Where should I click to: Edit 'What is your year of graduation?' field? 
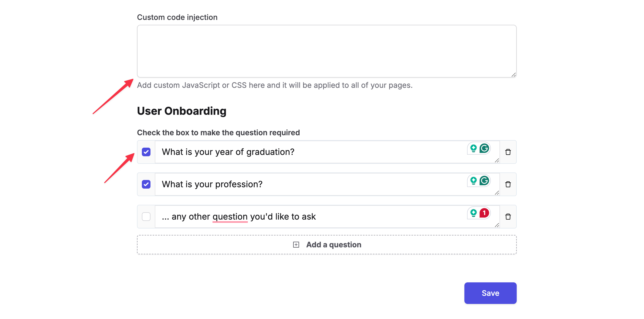coord(327,152)
